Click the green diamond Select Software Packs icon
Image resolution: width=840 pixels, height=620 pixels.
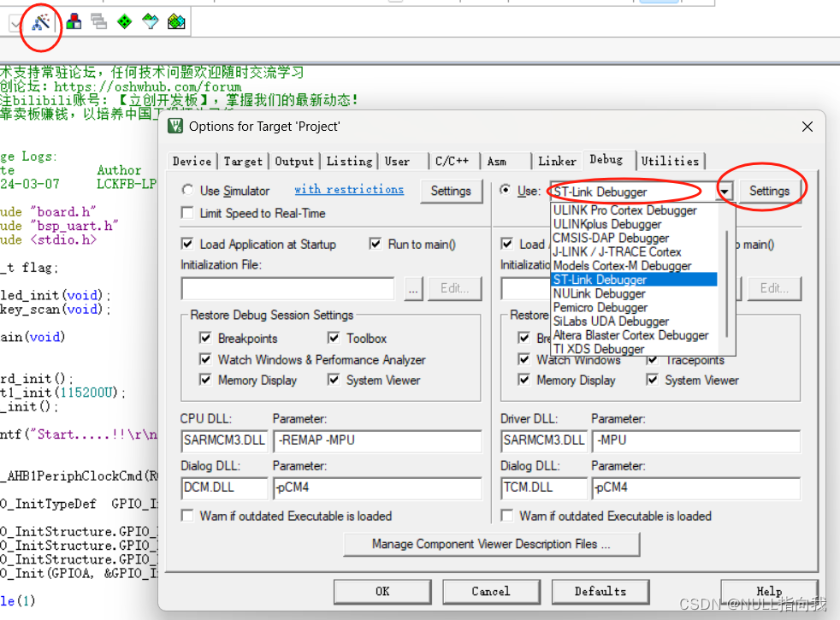click(124, 22)
